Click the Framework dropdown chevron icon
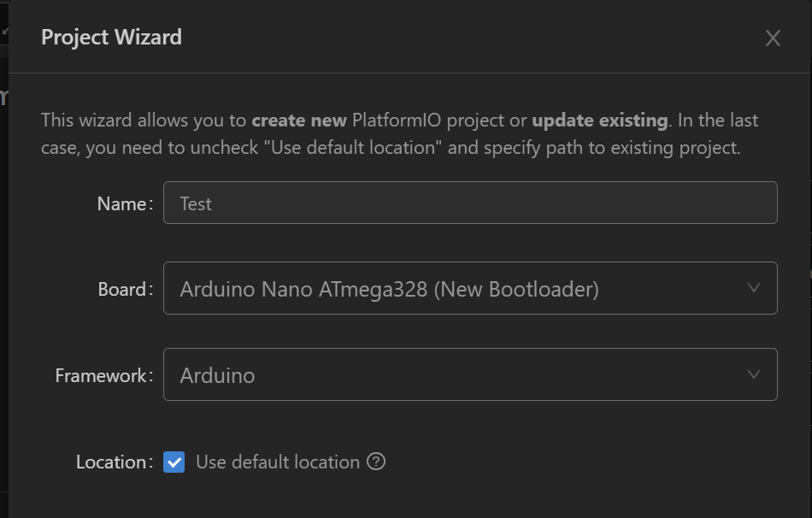 752,374
